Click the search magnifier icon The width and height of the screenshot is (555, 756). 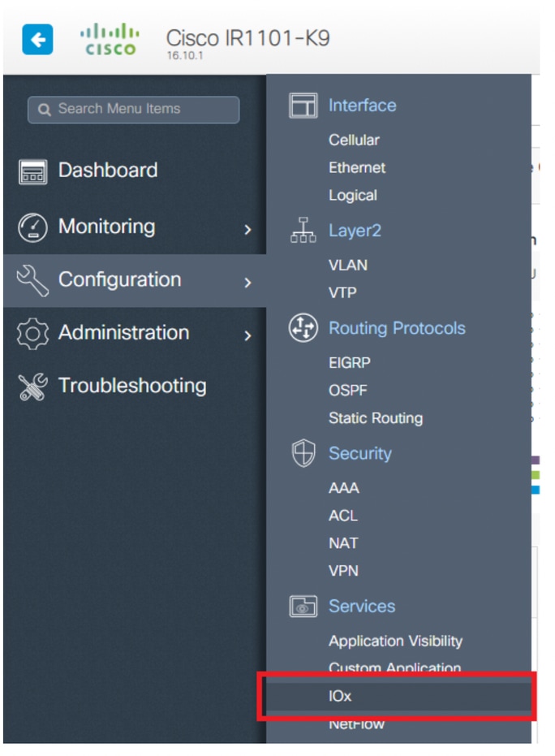[x=44, y=110]
